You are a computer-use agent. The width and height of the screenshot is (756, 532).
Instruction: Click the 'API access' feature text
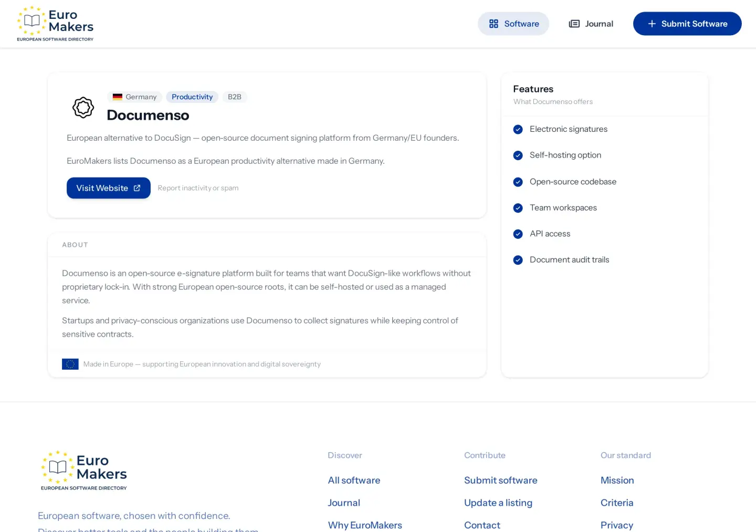click(550, 234)
